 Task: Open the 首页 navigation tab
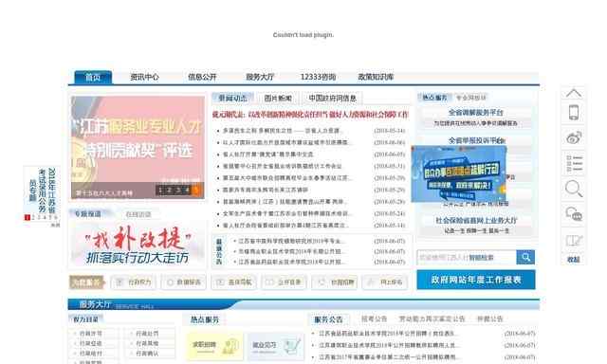[x=93, y=77]
